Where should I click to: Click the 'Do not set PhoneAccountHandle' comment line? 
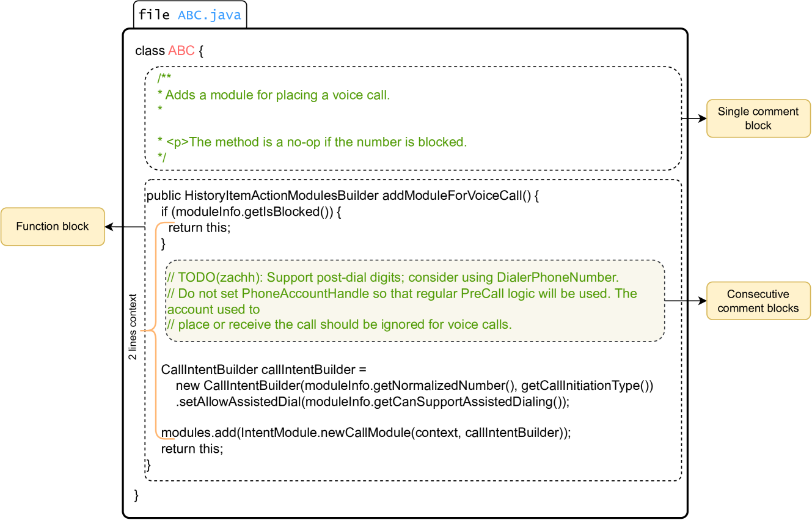(x=402, y=294)
